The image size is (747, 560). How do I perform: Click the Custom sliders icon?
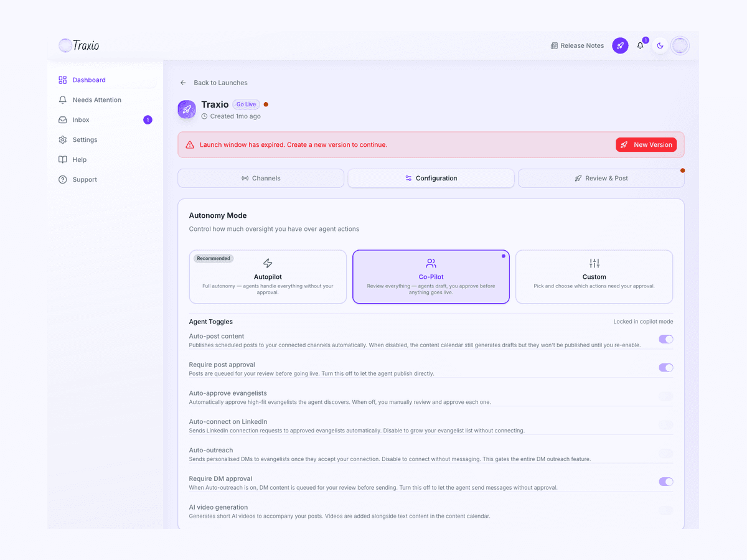point(594,263)
